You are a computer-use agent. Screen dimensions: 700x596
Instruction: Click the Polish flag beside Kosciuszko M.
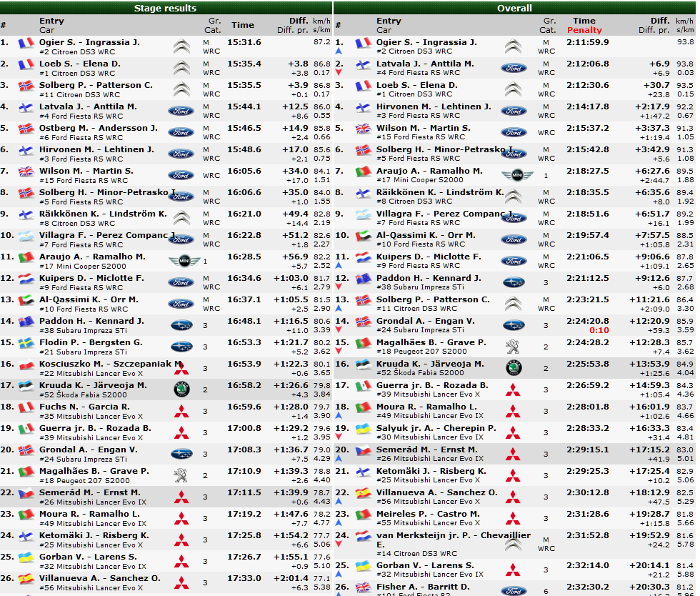click(26, 365)
